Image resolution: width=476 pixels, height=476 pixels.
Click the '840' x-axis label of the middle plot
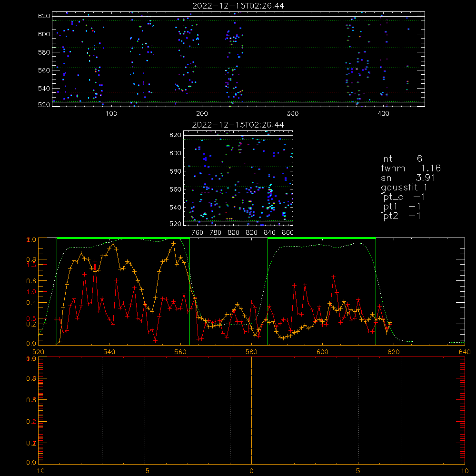269,233
